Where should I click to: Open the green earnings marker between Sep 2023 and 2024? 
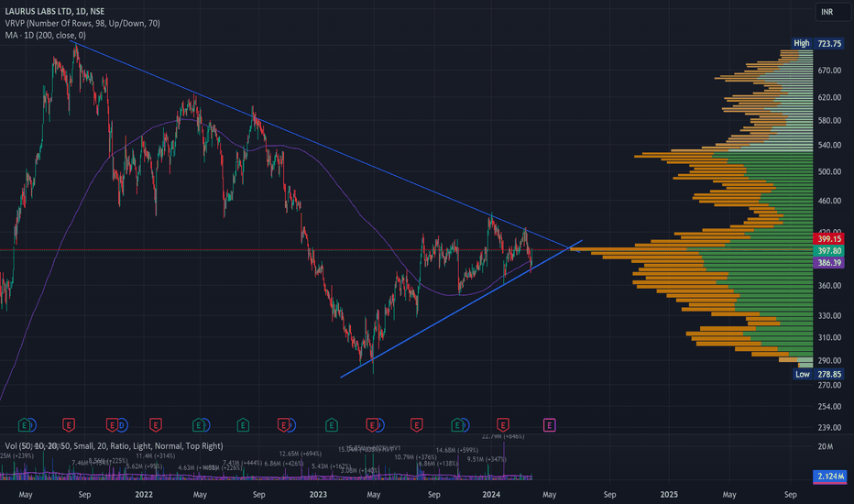[x=457, y=424]
